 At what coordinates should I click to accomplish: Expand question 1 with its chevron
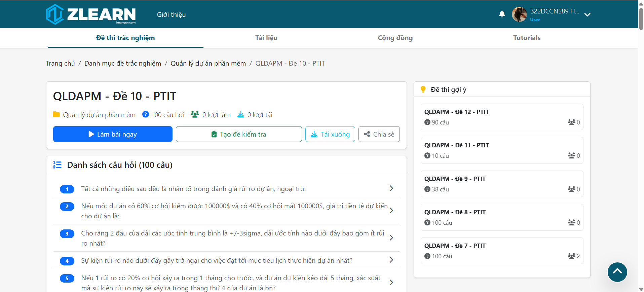coord(391,188)
